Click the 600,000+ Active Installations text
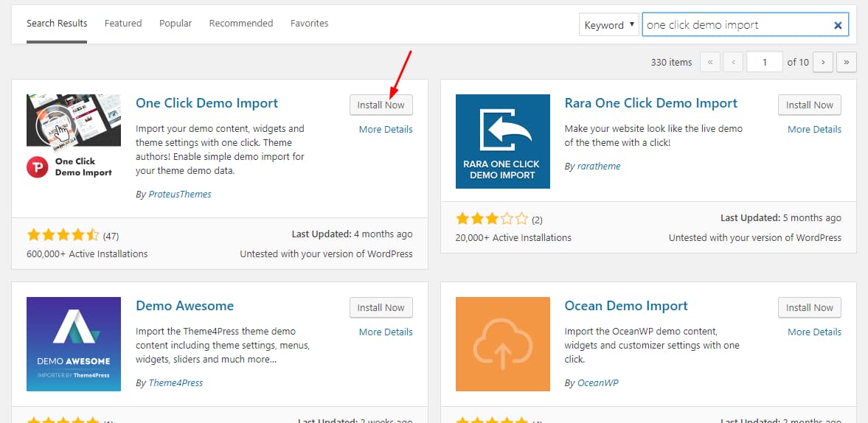 point(87,254)
